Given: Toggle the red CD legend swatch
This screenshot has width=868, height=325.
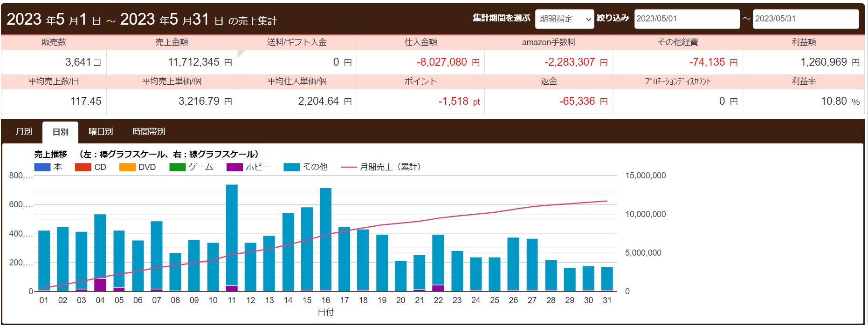Looking at the screenshot, I should pos(83,167).
